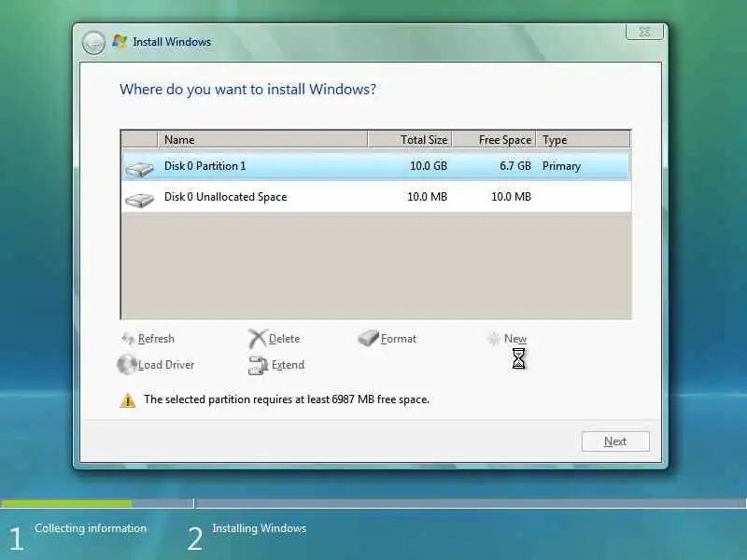
Task: Click the 10.0 MB free space cell
Action: (511, 197)
